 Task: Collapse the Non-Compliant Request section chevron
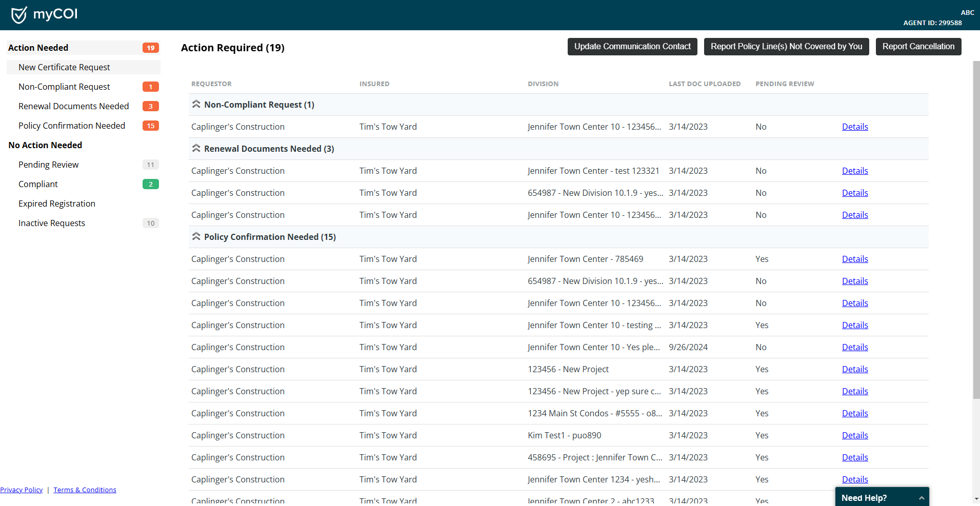[196, 104]
